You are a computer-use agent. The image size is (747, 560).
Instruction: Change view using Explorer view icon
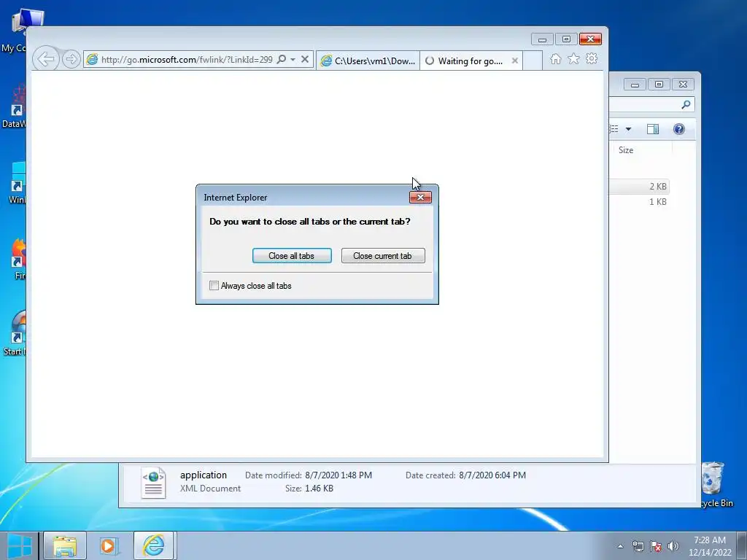pos(614,129)
